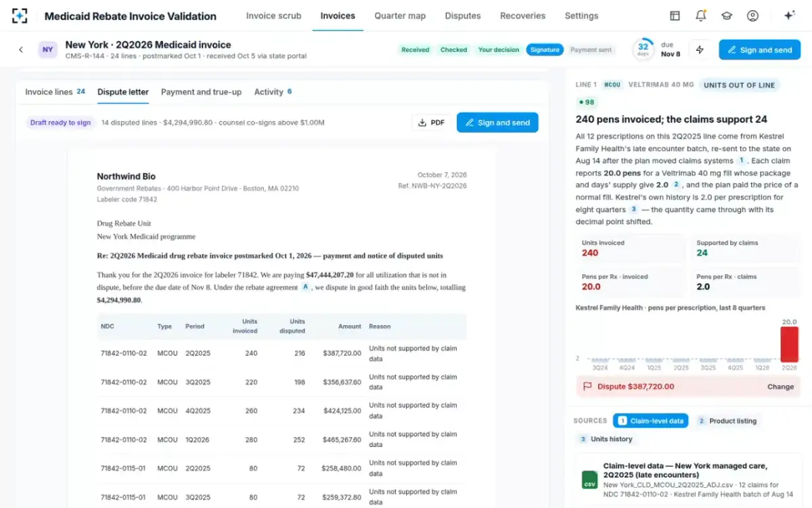Open citation 2 in explanation text
Image resolution: width=812 pixels, height=508 pixels.
point(676,185)
